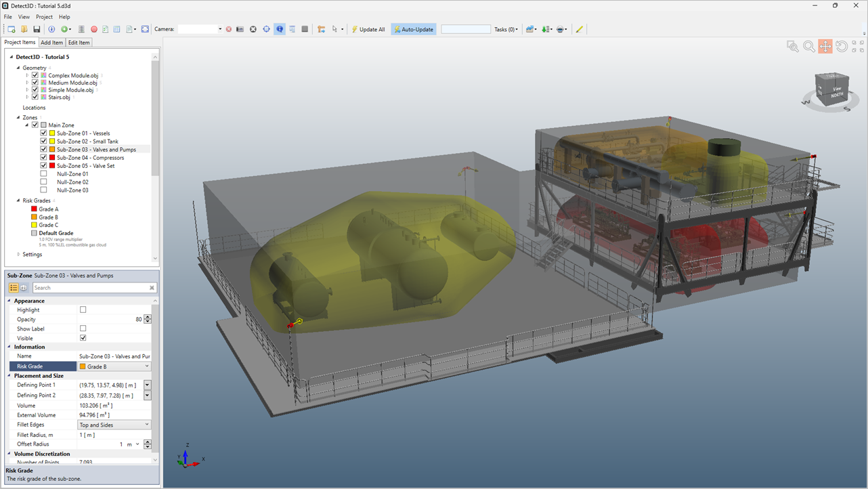Check the Null-Zone 01 checkbox

[x=43, y=174]
